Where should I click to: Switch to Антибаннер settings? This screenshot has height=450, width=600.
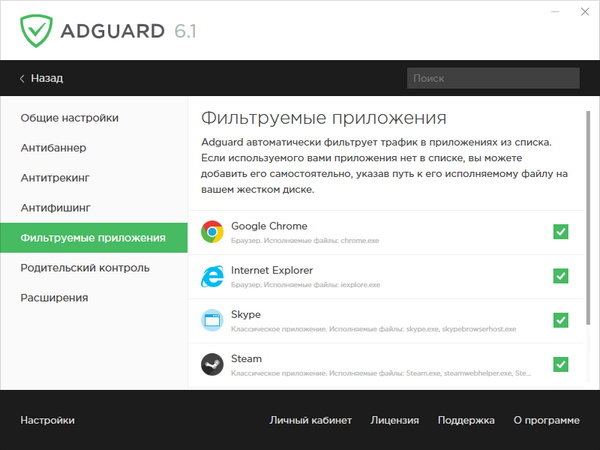(x=54, y=148)
